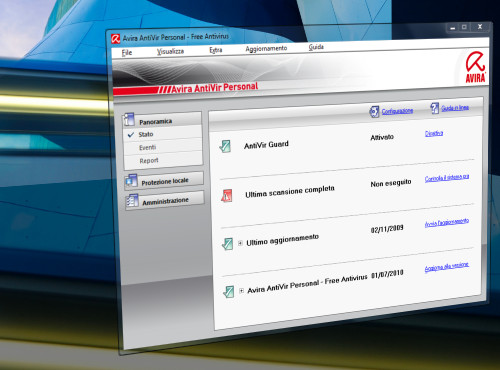Screen dimensions: 500x370
Task: Click the Controlla il sistema ora link
Action: pyautogui.click(x=447, y=178)
